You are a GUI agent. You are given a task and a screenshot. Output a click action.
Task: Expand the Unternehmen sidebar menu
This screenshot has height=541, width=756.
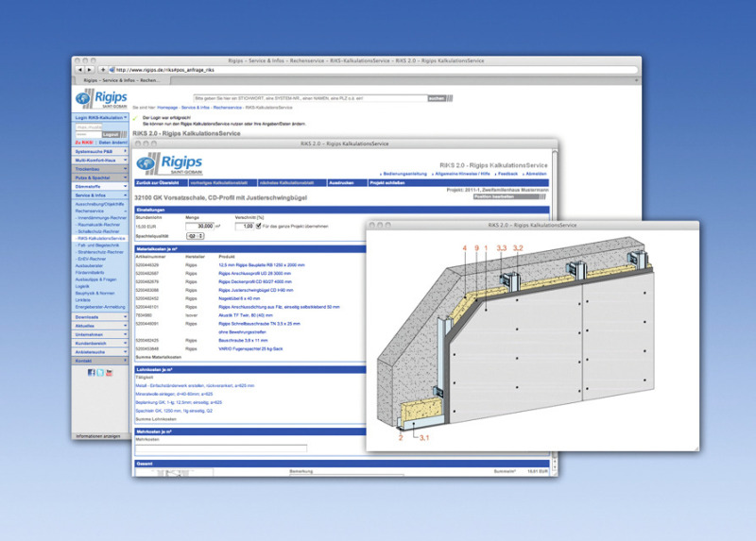click(100, 334)
